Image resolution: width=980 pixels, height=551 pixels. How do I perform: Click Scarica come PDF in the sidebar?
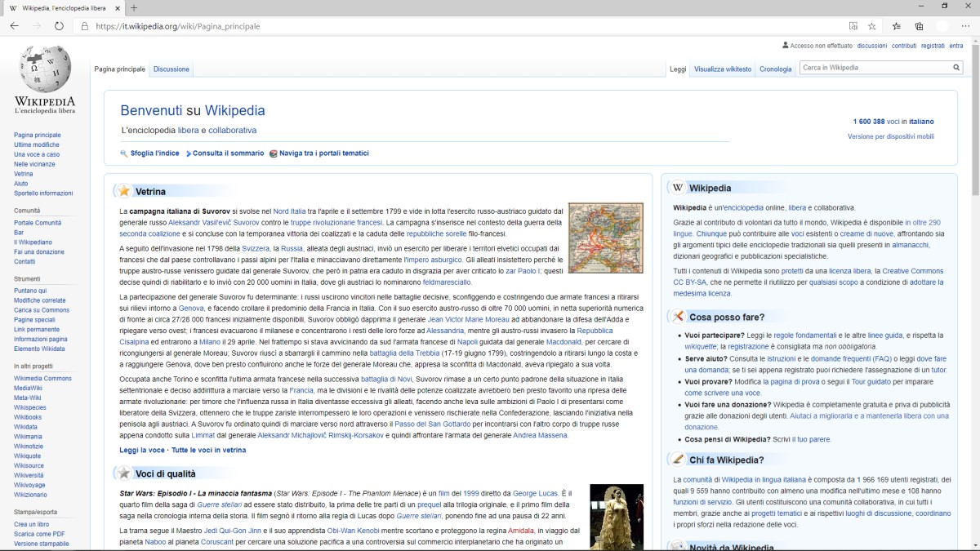click(x=39, y=534)
